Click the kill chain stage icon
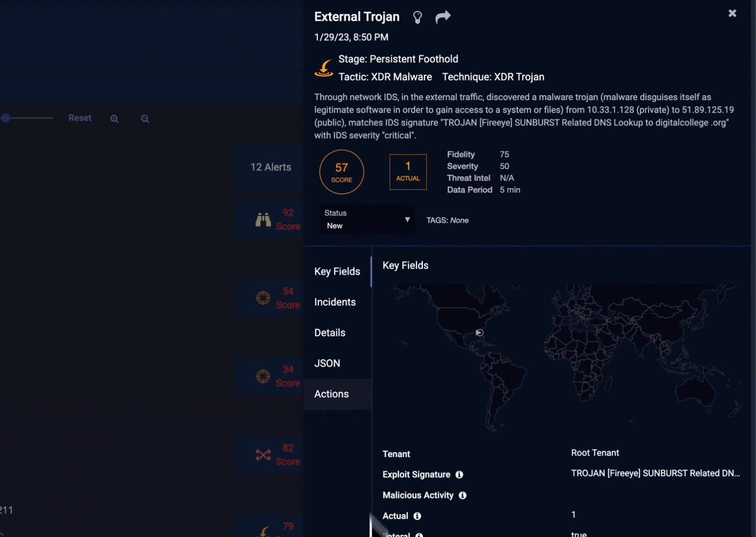 (x=324, y=68)
